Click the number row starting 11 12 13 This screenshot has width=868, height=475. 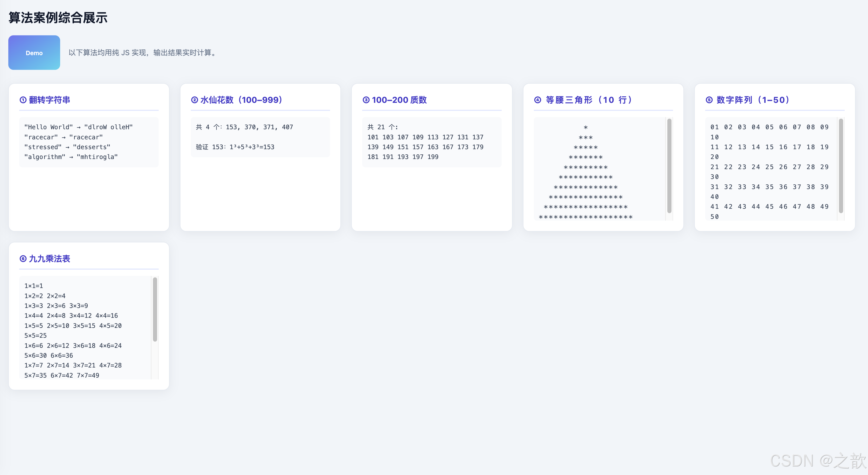pyautogui.click(x=769, y=147)
